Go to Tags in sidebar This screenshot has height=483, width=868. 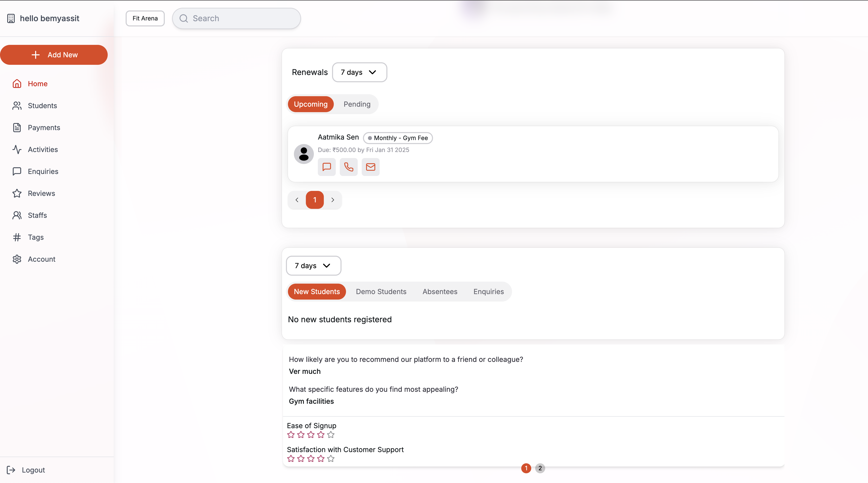coord(35,237)
